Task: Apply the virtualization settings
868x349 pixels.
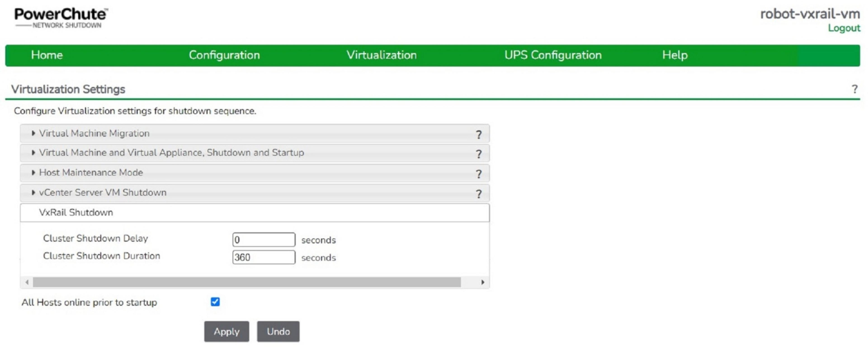Action: (x=226, y=332)
